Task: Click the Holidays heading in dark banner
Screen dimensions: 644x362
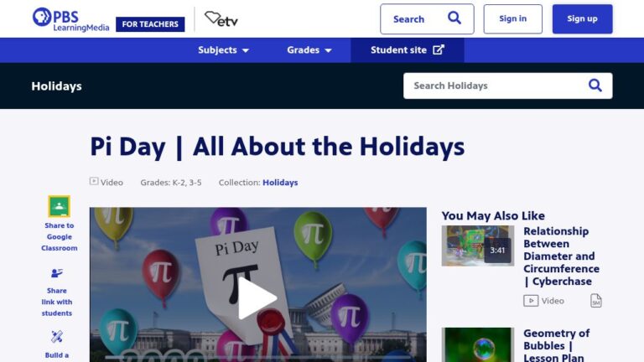Action: [57, 86]
